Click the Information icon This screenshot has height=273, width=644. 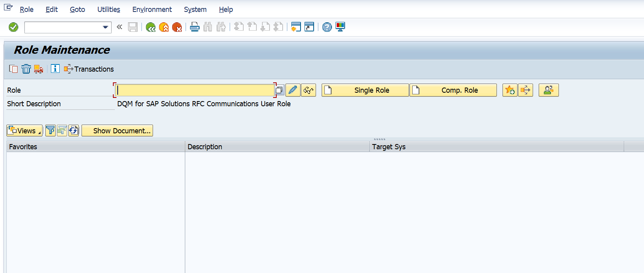click(x=55, y=69)
